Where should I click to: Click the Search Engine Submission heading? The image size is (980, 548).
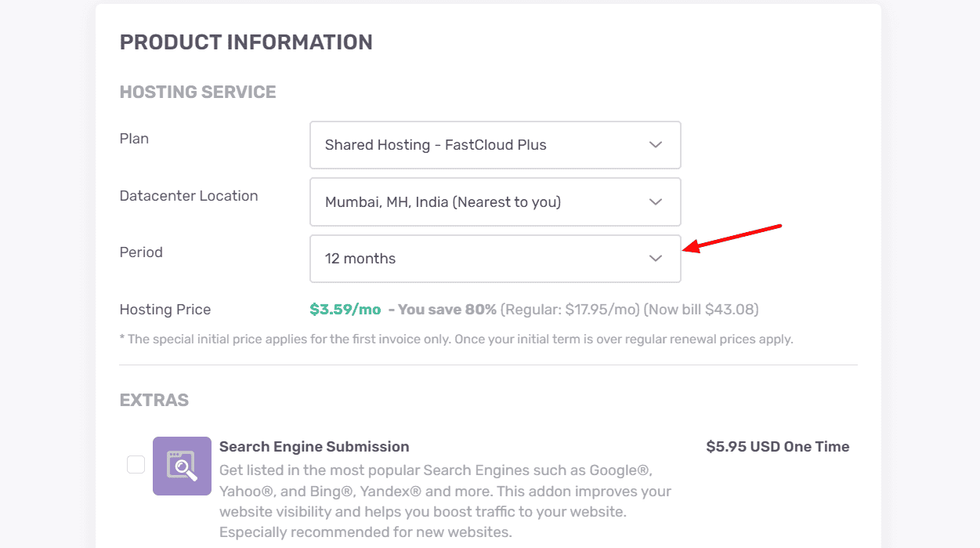[314, 446]
